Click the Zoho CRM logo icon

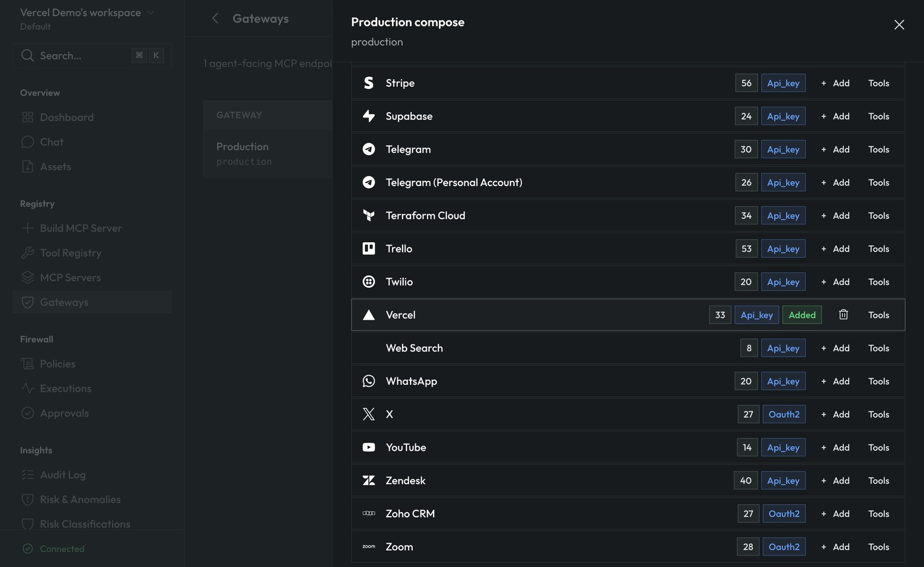point(368,513)
